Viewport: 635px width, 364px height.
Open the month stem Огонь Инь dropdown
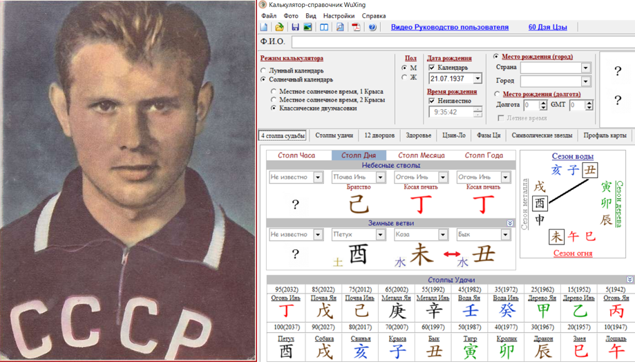click(443, 178)
